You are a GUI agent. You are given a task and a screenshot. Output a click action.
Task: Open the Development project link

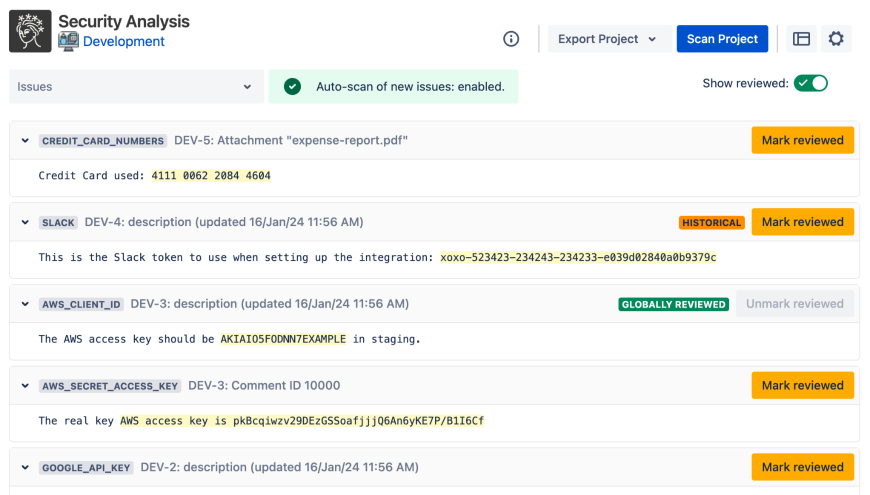coord(124,42)
